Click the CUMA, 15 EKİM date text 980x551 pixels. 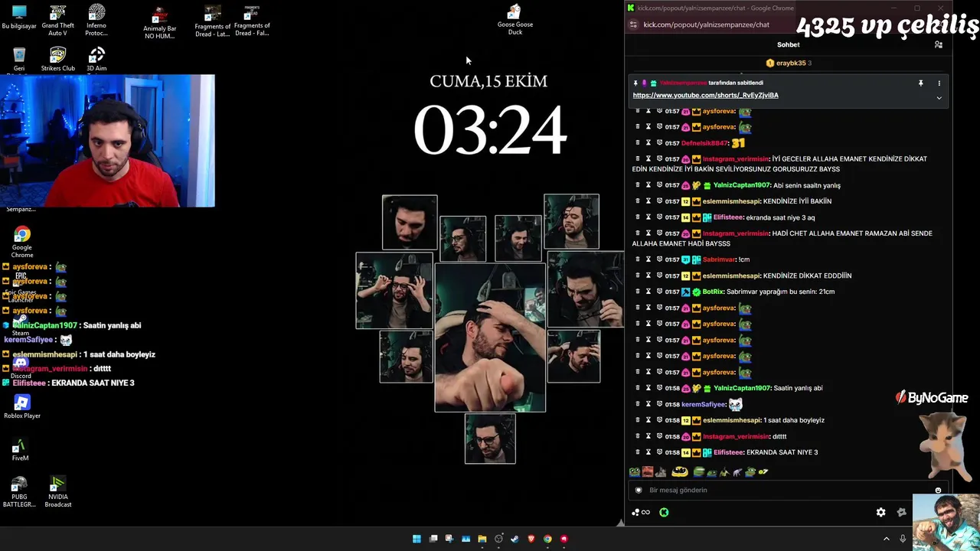(x=488, y=81)
